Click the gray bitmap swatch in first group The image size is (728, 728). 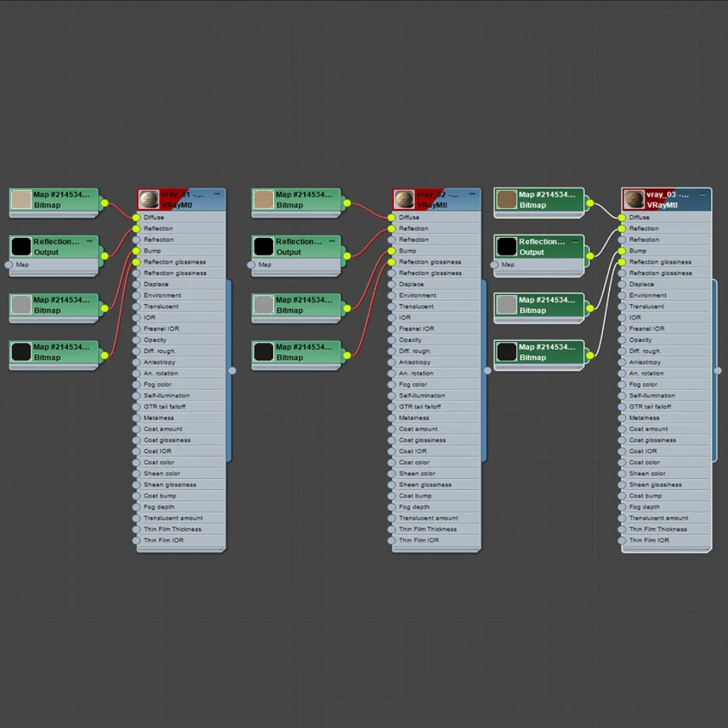21,305
